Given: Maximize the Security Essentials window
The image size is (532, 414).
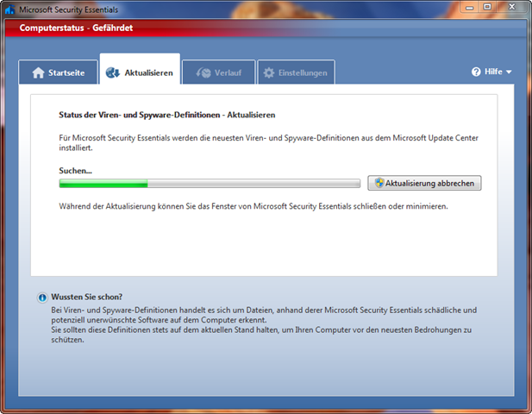Looking at the screenshot, I should pos(486,7).
